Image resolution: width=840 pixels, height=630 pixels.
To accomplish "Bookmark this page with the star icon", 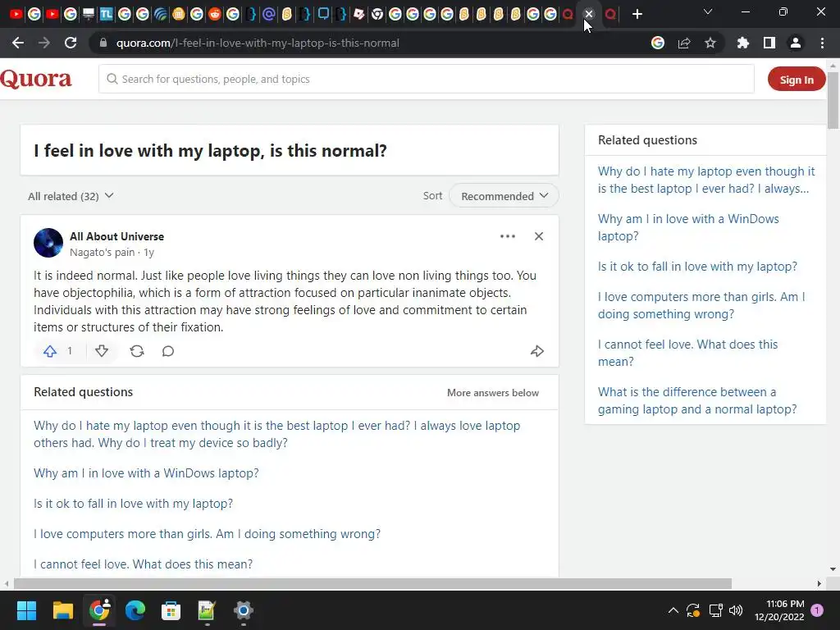I will point(710,43).
